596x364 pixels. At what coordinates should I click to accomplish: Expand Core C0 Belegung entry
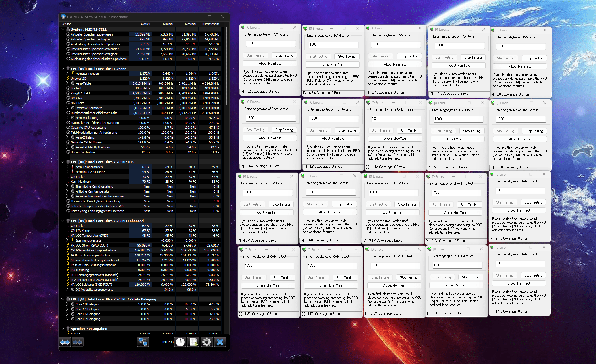click(67, 304)
